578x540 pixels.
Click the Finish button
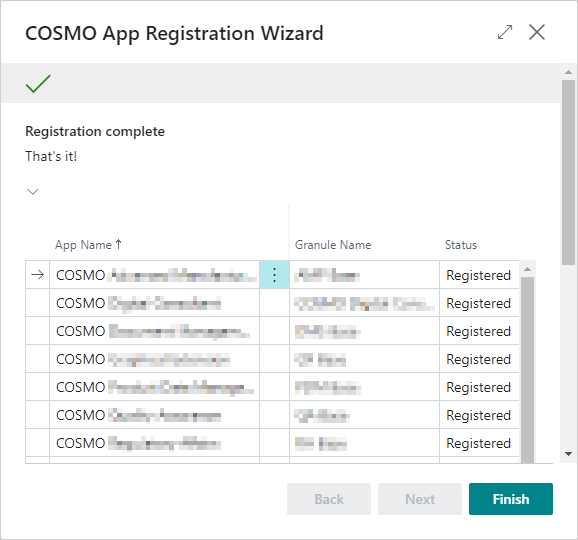click(x=511, y=499)
